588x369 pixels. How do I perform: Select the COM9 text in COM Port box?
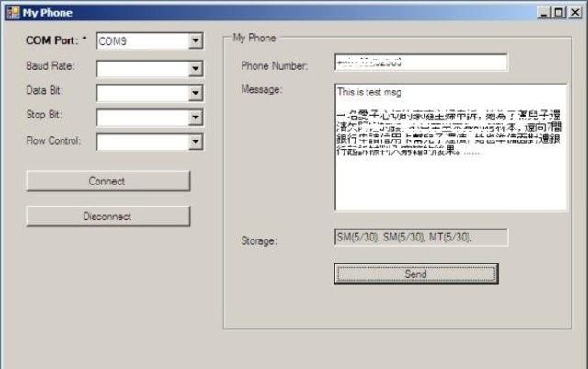tap(112, 40)
